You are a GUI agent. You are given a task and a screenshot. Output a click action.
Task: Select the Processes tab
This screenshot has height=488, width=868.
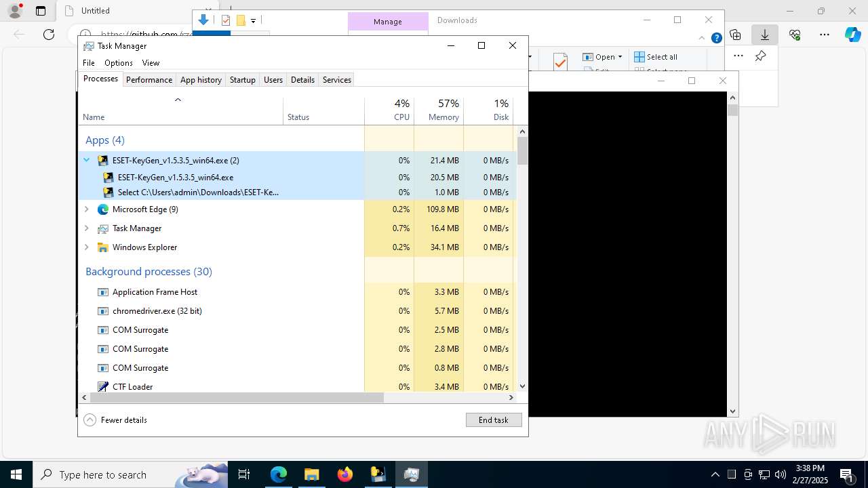click(100, 79)
